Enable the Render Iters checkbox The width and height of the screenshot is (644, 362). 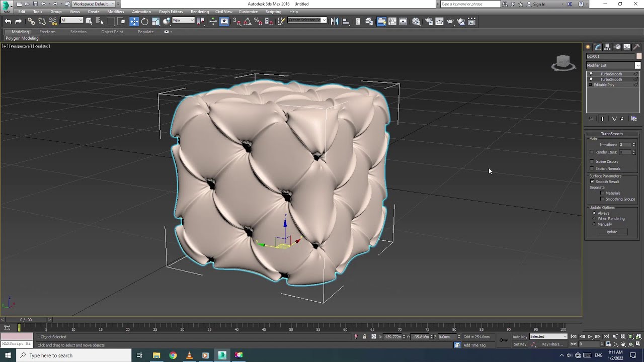point(592,152)
